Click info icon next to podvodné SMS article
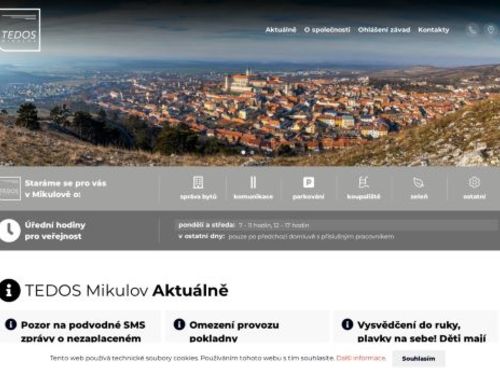The image size is (500, 375). pos(11,324)
